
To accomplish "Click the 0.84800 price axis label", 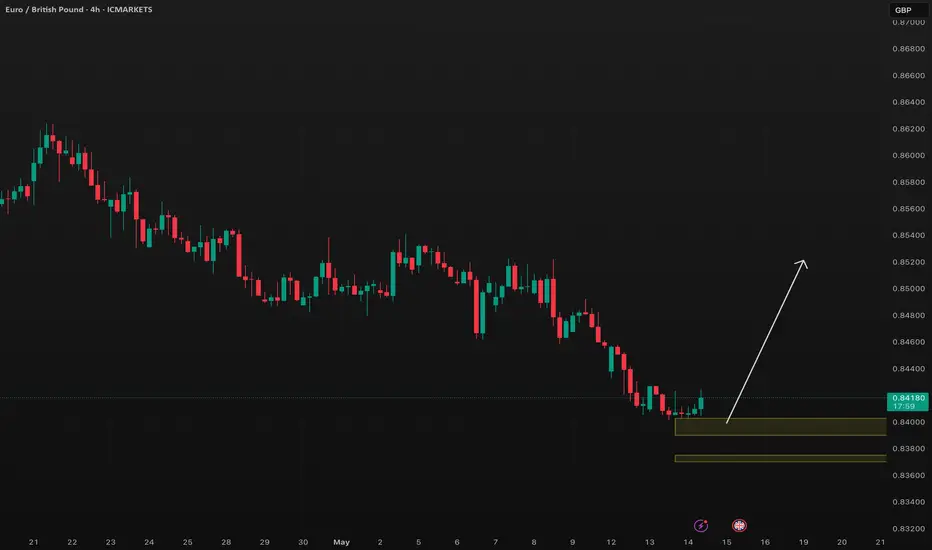I will (908, 315).
